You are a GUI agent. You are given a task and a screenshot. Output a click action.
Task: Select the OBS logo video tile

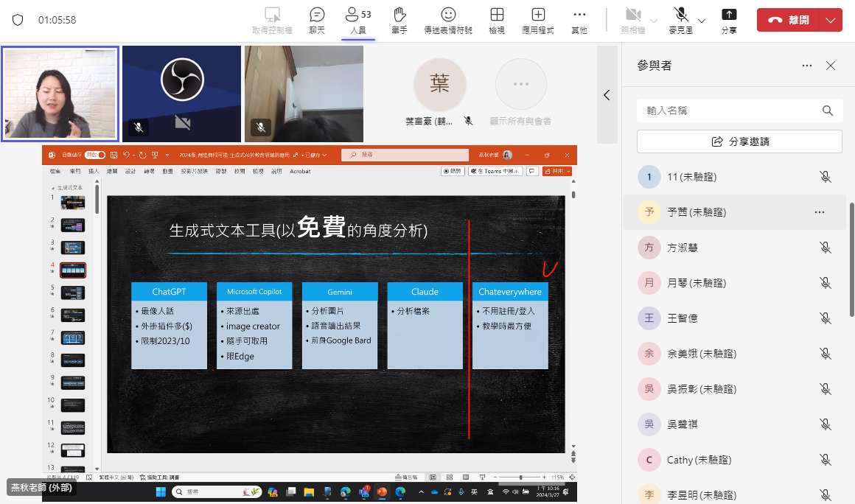tap(181, 94)
